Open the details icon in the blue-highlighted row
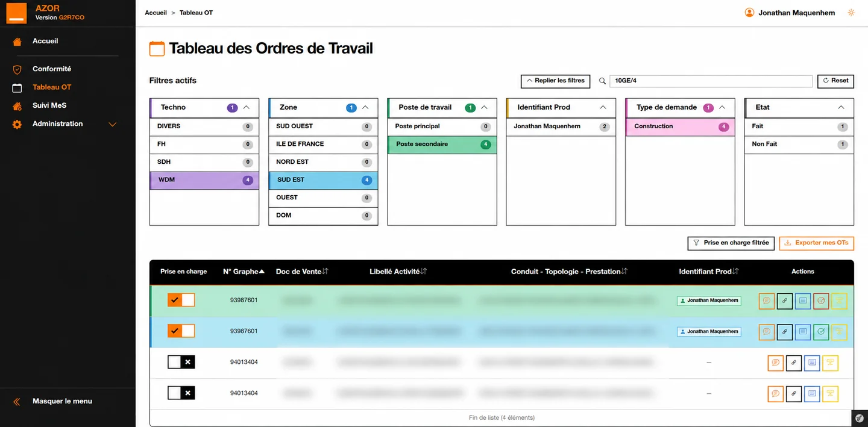 tap(803, 331)
